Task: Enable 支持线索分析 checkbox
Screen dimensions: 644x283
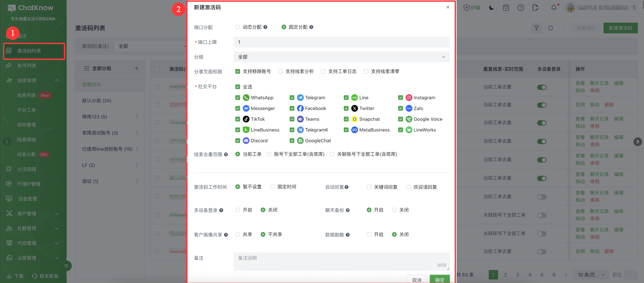Action: [280, 71]
